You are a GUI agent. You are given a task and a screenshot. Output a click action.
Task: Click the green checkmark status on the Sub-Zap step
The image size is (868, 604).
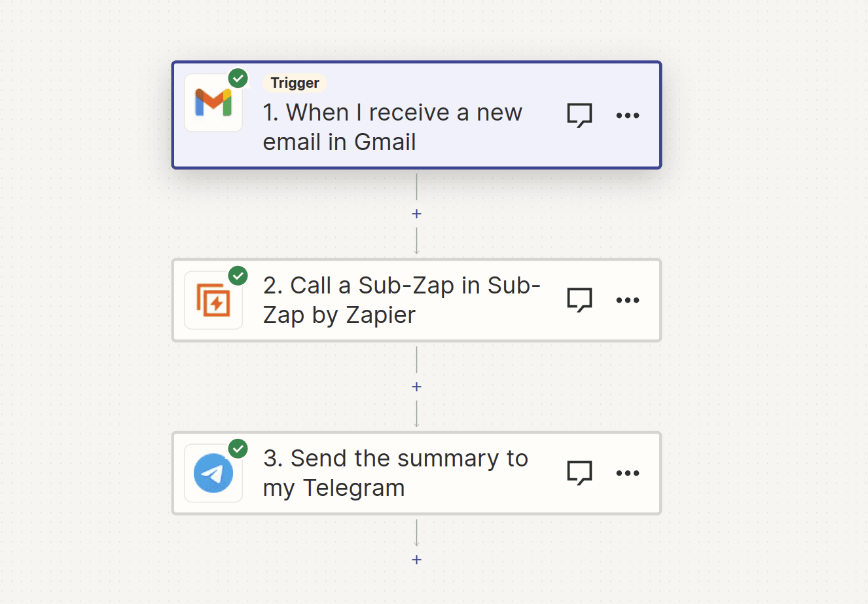[x=238, y=276]
